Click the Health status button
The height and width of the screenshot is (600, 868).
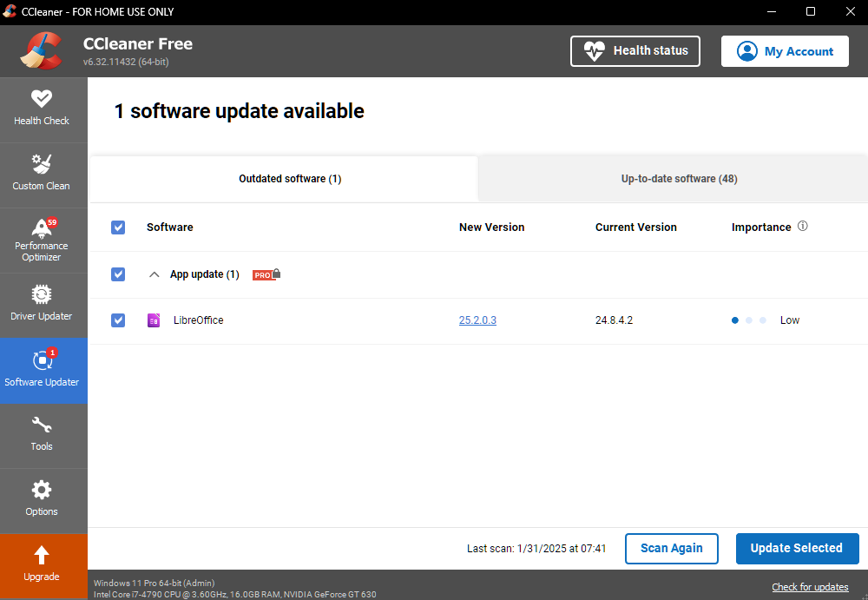click(635, 51)
